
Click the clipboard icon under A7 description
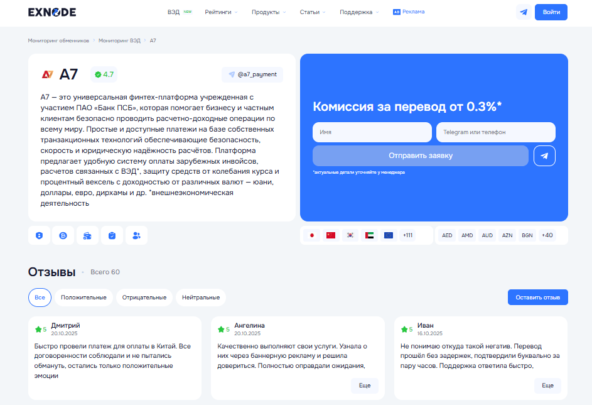pyautogui.click(x=112, y=236)
